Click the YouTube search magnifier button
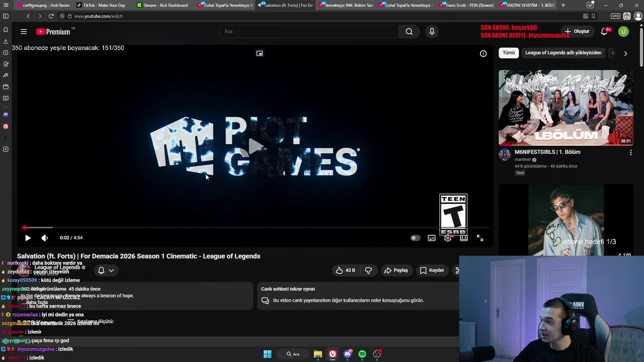Image resolution: width=644 pixels, height=362 pixels. click(x=409, y=32)
